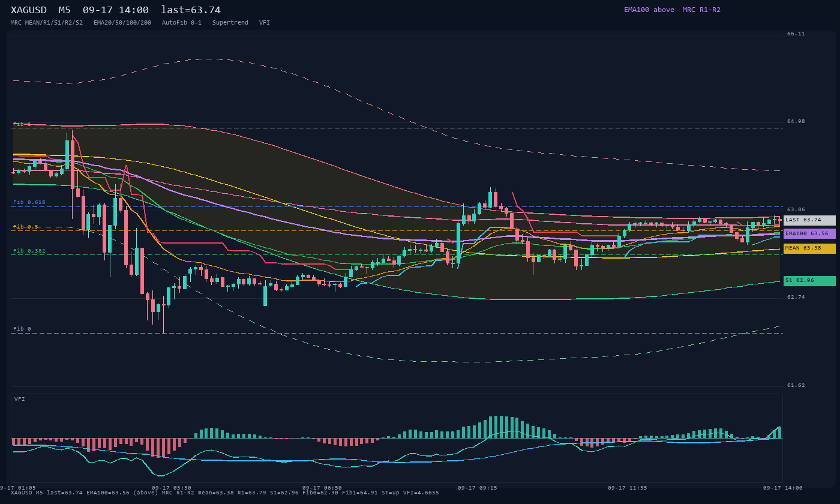Click the last=63.74 header value
The height and width of the screenshot is (504, 840).
pyautogui.click(x=191, y=10)
